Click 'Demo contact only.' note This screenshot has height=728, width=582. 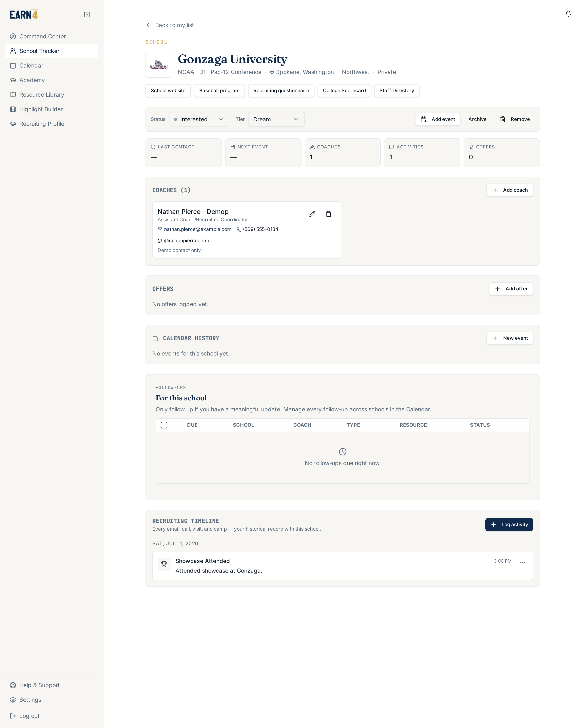179,250
